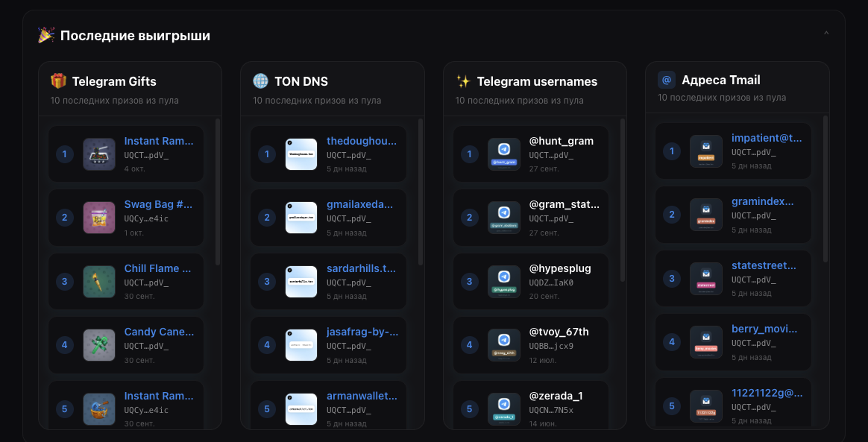Click the thedoughou… TON DNS thumbnail
The height and width of the screenshot is (442, 868).
pos(301,154)
